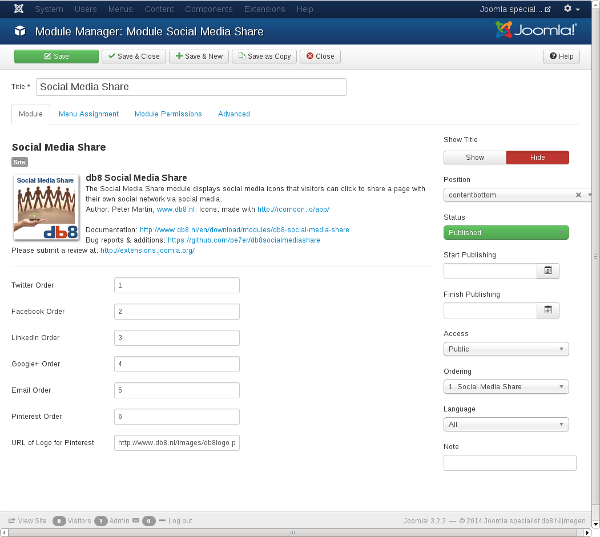
Task: Click the Facebook Order field
Action: [x=177, y=312]
